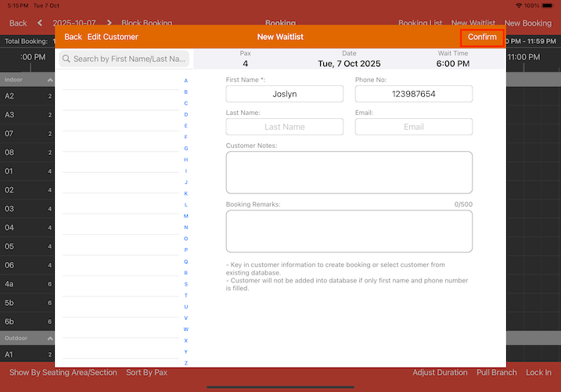Confirm the new waitlist entry
Image resolution: width=561 pixels, height=392 pixels.
click(482, 37)
